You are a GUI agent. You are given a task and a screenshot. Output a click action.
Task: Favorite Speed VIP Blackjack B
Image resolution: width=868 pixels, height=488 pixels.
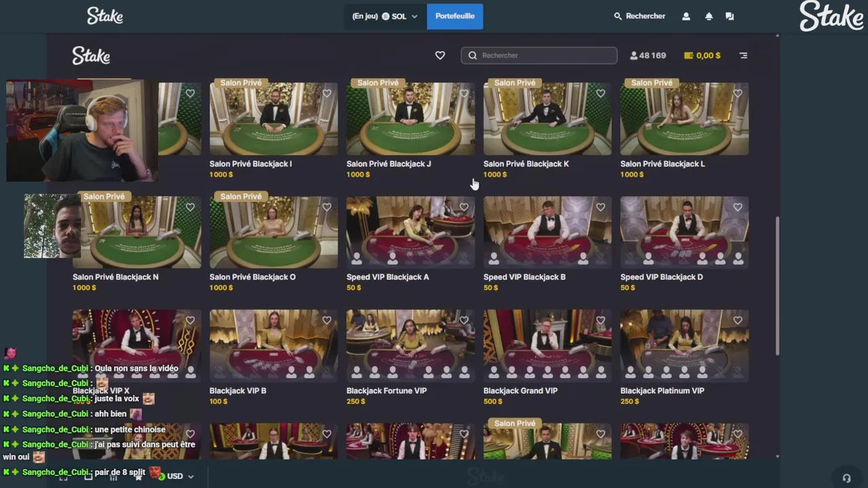[601, 207]
